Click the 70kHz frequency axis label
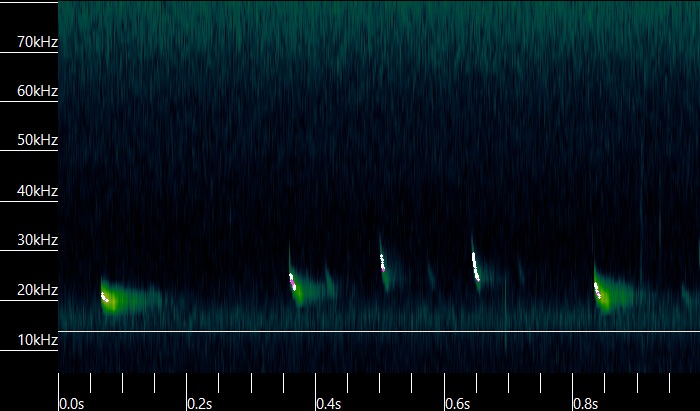 (37, 42)
